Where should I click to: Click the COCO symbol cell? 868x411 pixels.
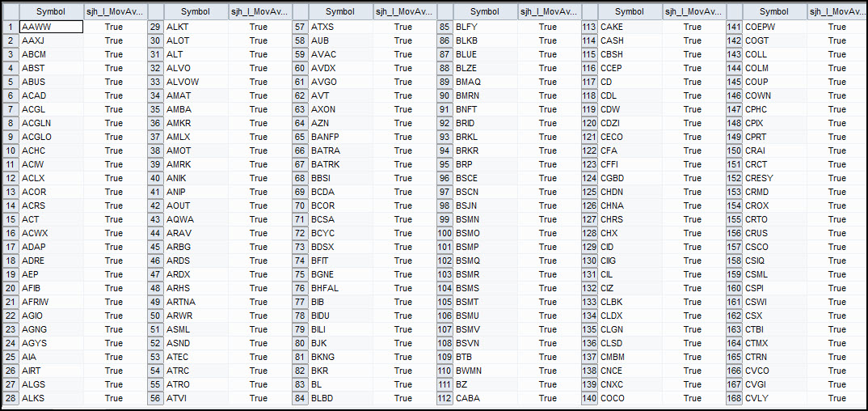(630, 398)
